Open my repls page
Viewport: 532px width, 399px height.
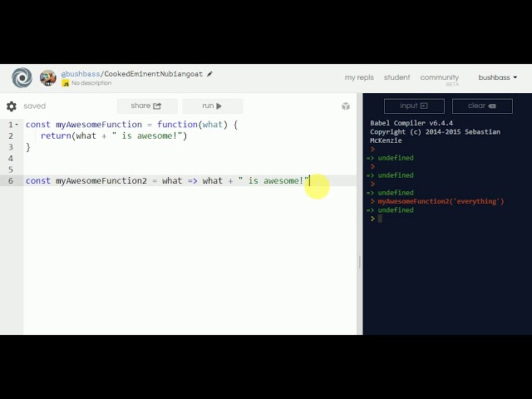(x=359, y=77)
